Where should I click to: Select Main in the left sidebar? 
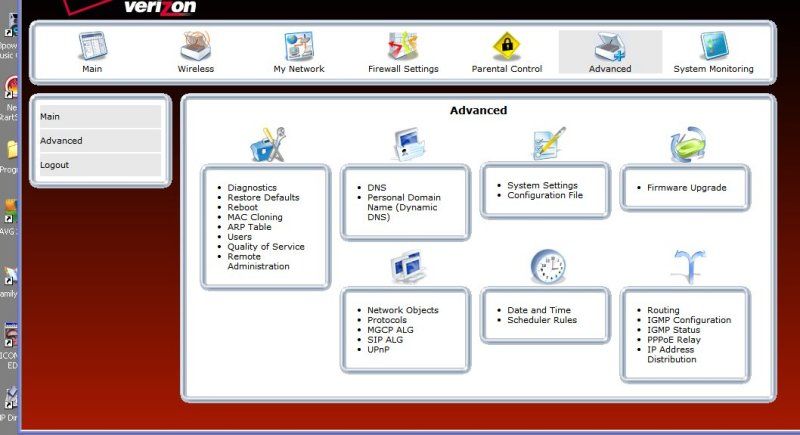click(50, 117)
